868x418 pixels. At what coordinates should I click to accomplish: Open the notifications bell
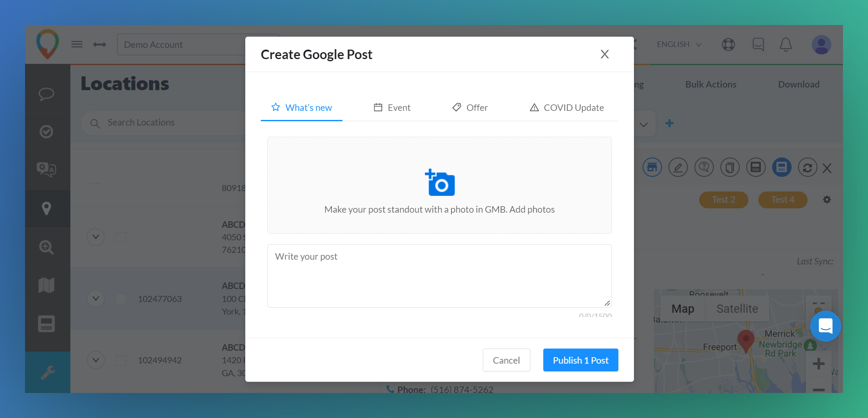click(x=786, y=44)
